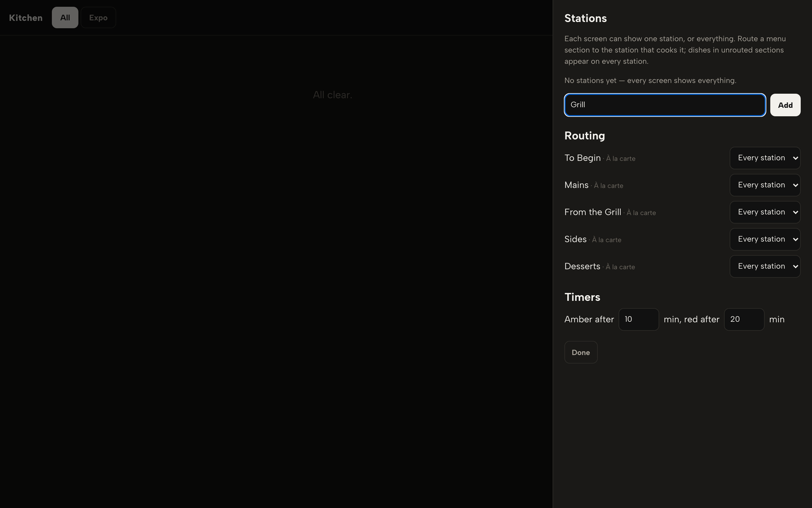Select the All station tab
This screenshot has width=812, height=508.
coord(65,17)
